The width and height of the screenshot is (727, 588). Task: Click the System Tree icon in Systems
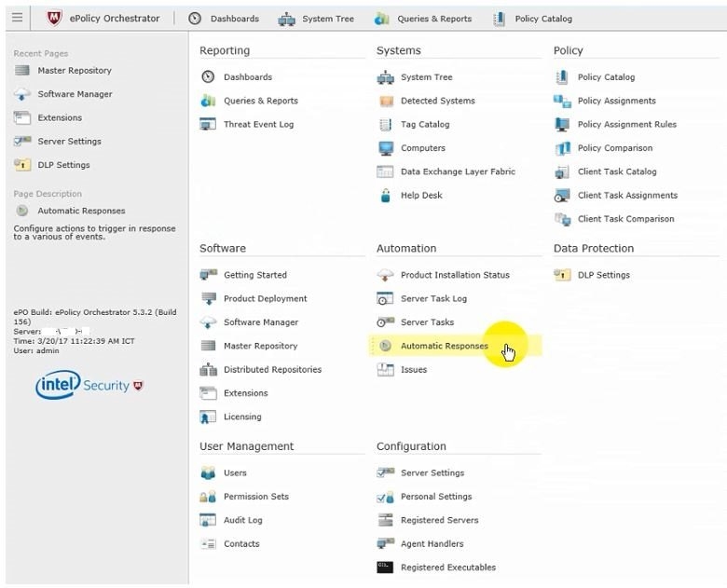tap(385, 77)
